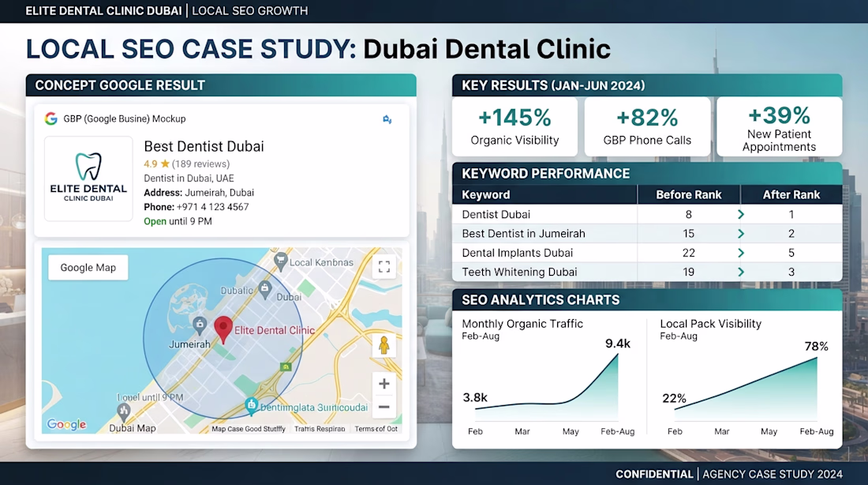The width and height of the screenshot is (868, 485).
Task: Click the Street View pegman icon
Action: pyautogui.click(x=383, y=345)
